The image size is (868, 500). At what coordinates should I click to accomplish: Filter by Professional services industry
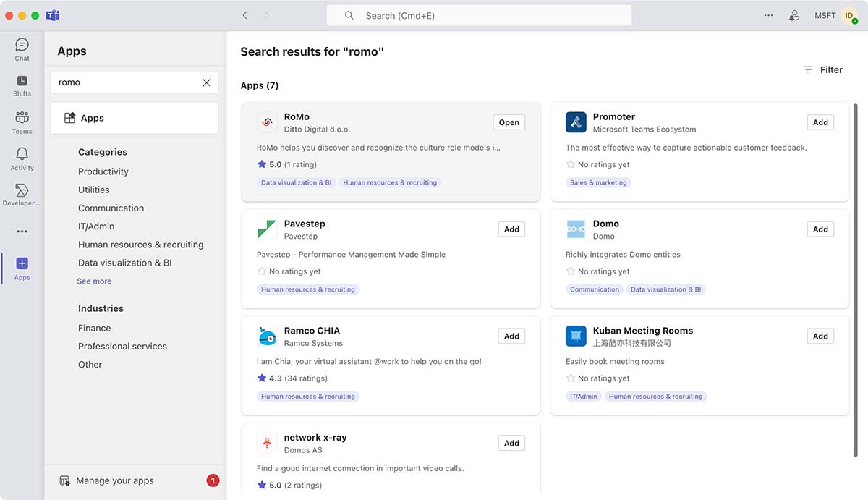pyautogui.click(x=122, y=346)
